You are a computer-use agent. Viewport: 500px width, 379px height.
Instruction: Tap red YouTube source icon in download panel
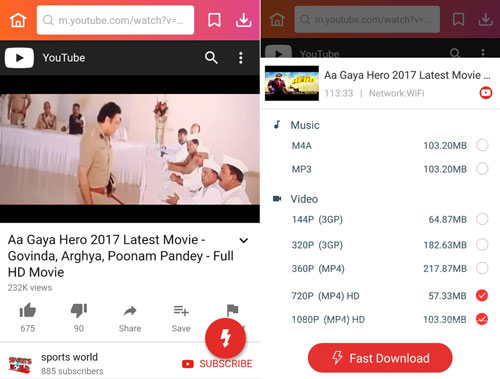pos(486,92)
